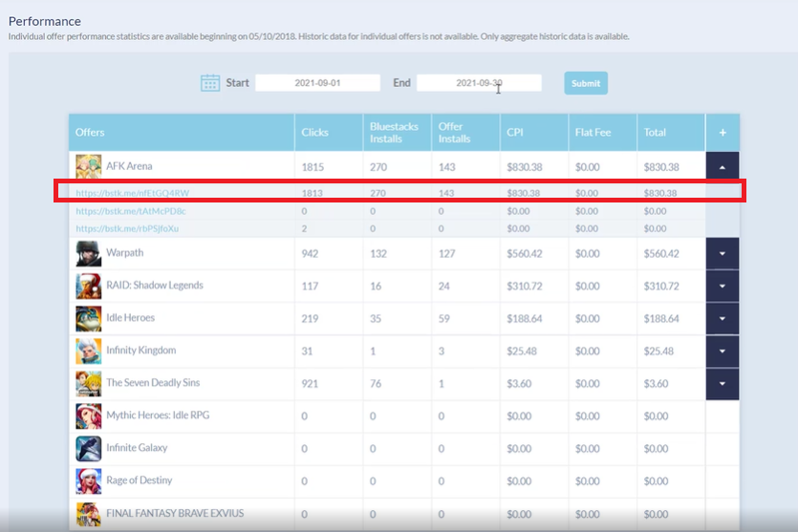This screenshot has width=798, height=532.
Task: Click the Mythic Heroes: Idle RPG name
Action: point(158,415)
